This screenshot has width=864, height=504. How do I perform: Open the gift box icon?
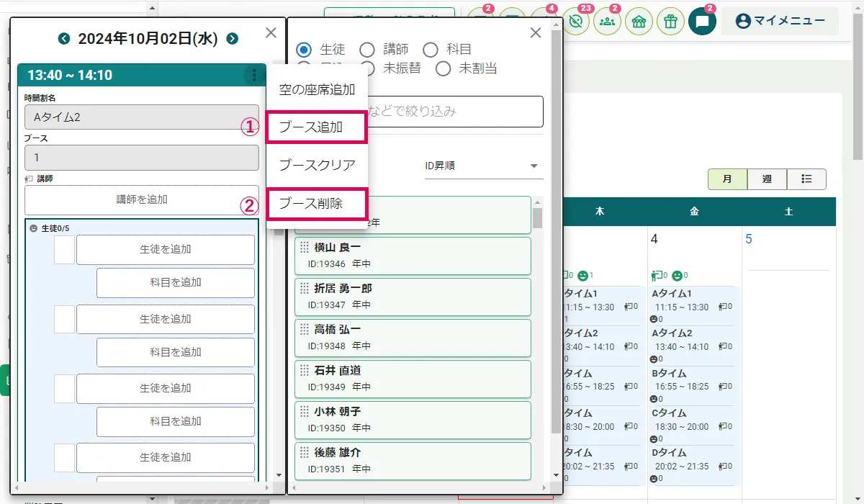click(670, 21)
